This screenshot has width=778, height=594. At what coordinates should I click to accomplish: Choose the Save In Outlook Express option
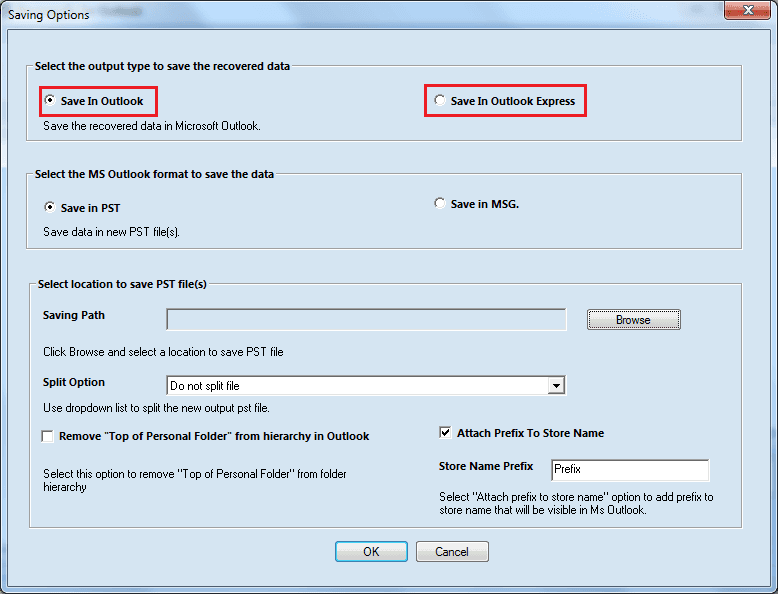pyautogui.click(x=440, y=100)
